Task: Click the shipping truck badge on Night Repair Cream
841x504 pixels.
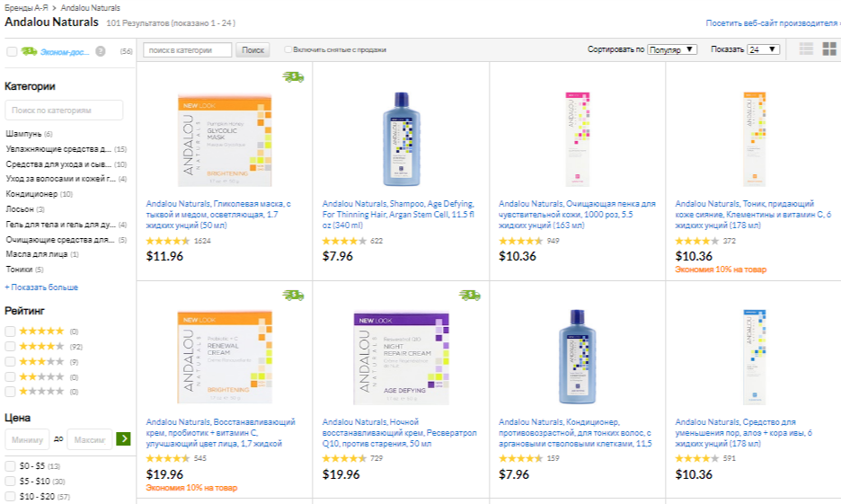Action: pyautogui.click(x=469, y=295)
